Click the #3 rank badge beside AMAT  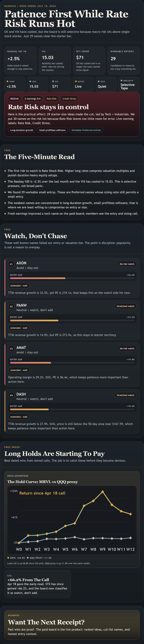11,349
